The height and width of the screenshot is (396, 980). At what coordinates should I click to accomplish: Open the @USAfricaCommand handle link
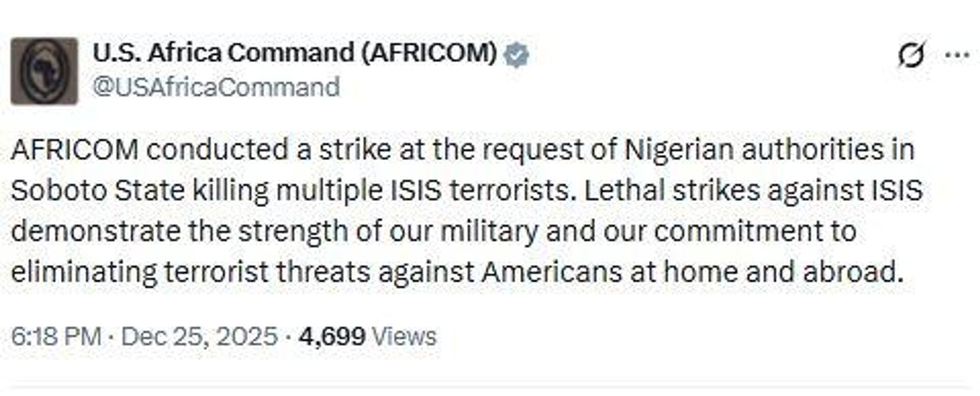pyautogui.click(x=216, y=87)
